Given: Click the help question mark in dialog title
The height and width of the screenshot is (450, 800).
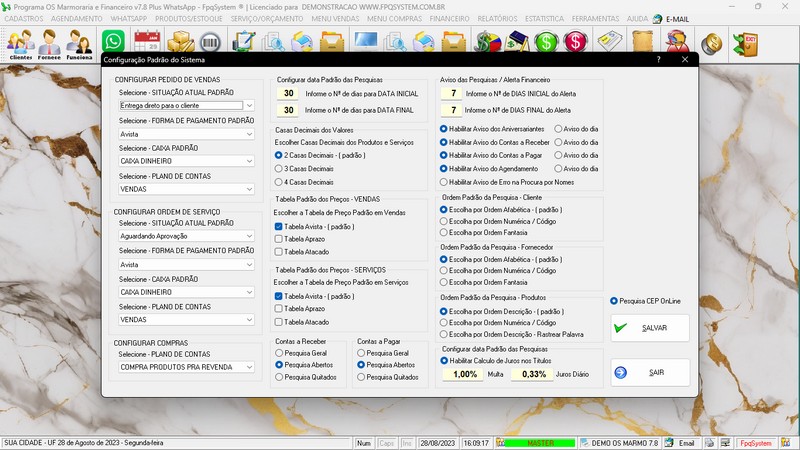Looking at the screenshot, I should click(658, 60).
